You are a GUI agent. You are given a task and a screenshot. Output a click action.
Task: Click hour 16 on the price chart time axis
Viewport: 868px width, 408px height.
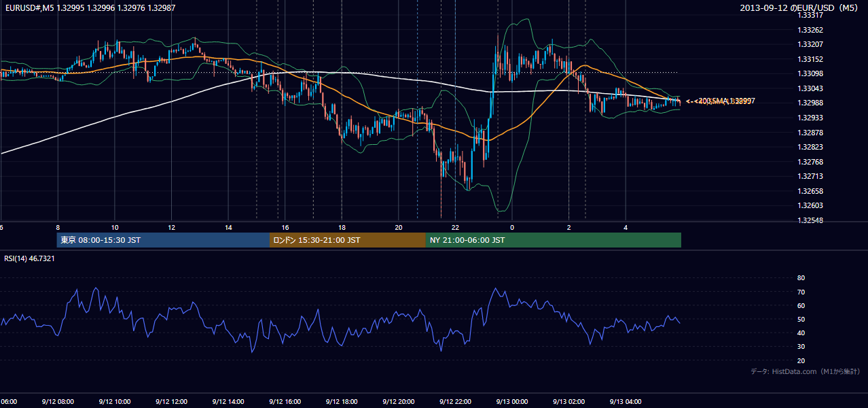click(x=285, y=228)
